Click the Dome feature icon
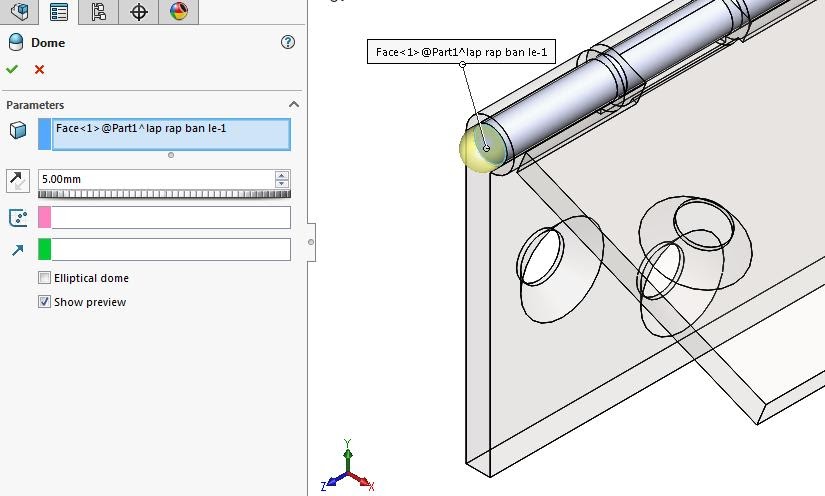The image size is (825, 496). [16, 43]
